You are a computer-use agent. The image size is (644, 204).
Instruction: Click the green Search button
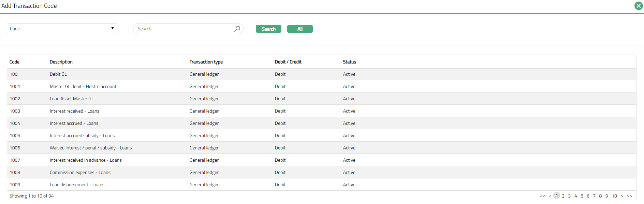[x=268, y=29]
